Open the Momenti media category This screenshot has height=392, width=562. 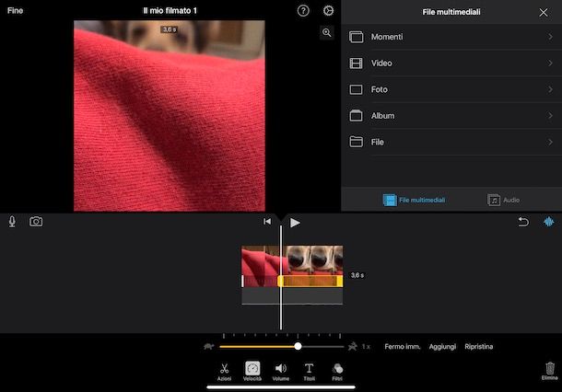point(451,37)
